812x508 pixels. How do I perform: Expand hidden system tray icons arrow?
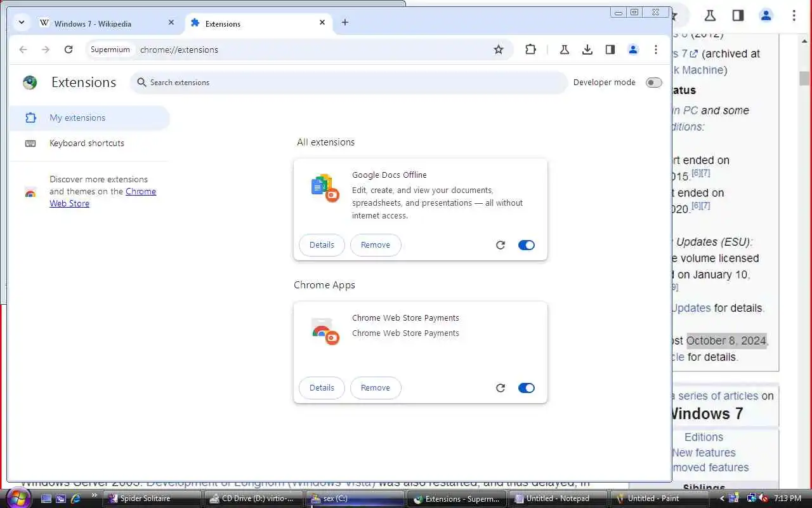pyautogui.click(x=723, y=499)
